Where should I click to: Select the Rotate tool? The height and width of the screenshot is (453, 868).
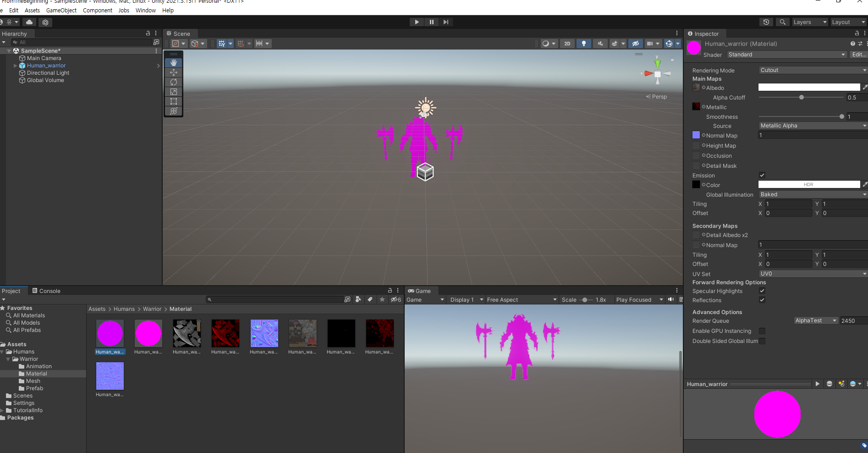[174, 82]
